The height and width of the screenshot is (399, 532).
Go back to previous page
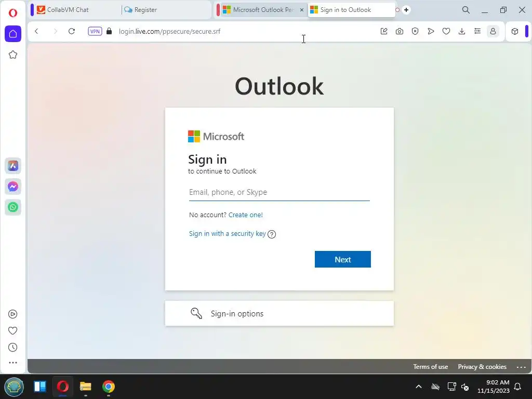point(36,31)
